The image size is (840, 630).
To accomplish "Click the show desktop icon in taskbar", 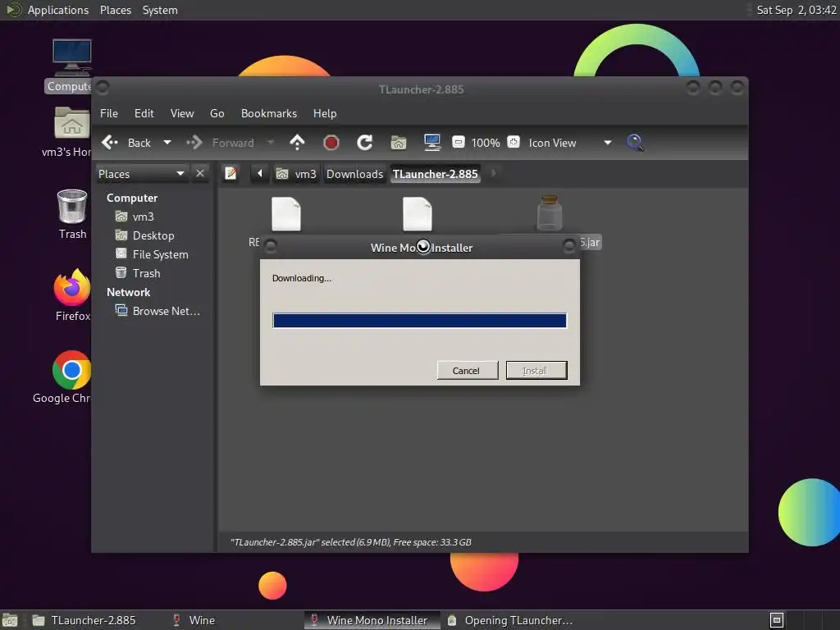I will click(10, 620).
